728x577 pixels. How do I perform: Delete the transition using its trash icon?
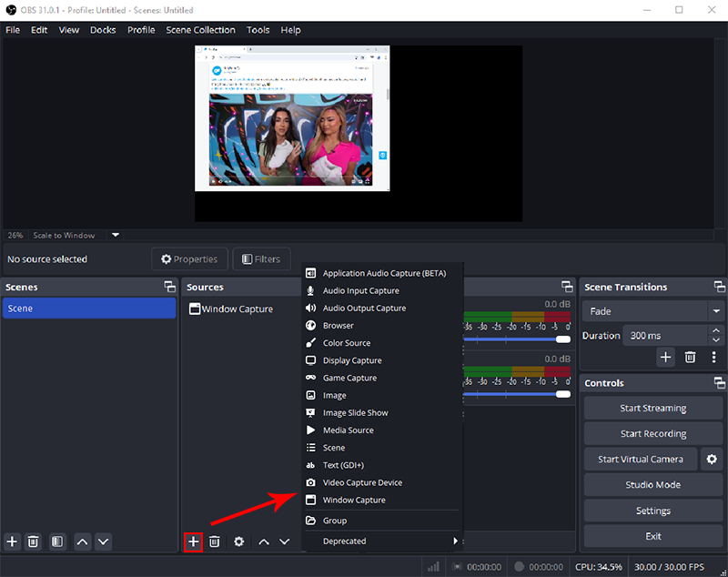[x=690, y=358]
